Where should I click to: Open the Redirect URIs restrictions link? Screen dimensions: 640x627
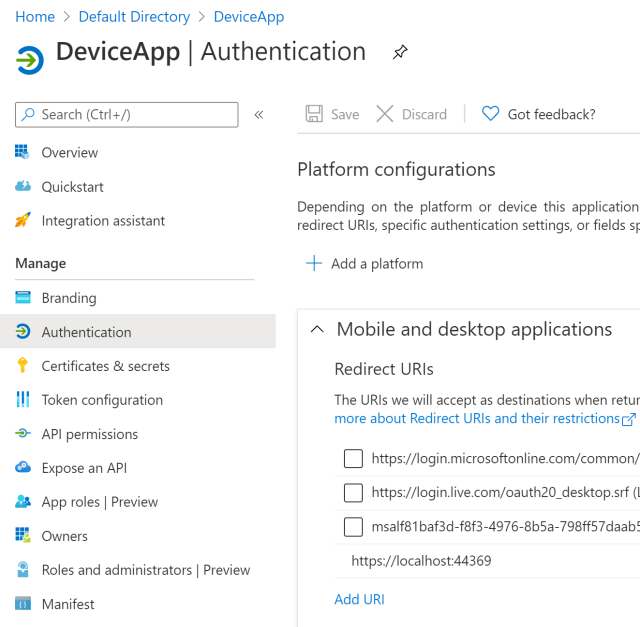[x=477, y=418]
